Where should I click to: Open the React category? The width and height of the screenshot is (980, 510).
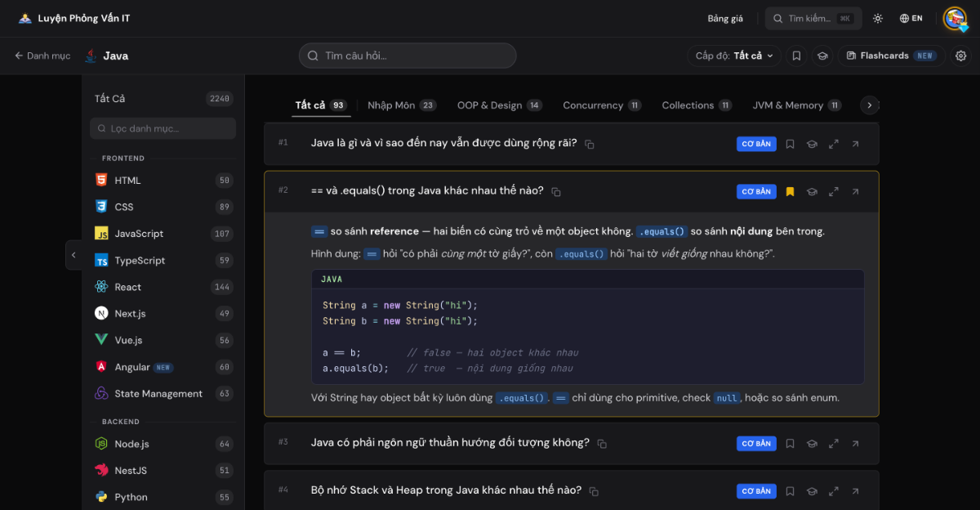tap(163, 287)
